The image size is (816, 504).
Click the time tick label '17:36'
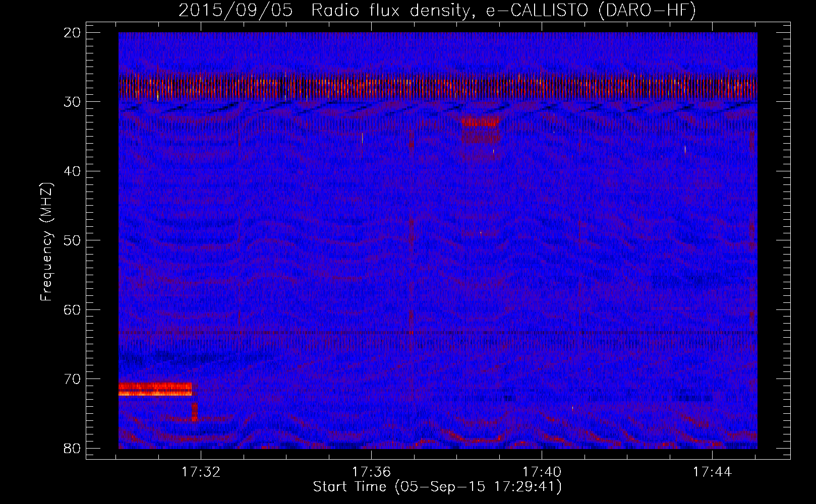371,472
